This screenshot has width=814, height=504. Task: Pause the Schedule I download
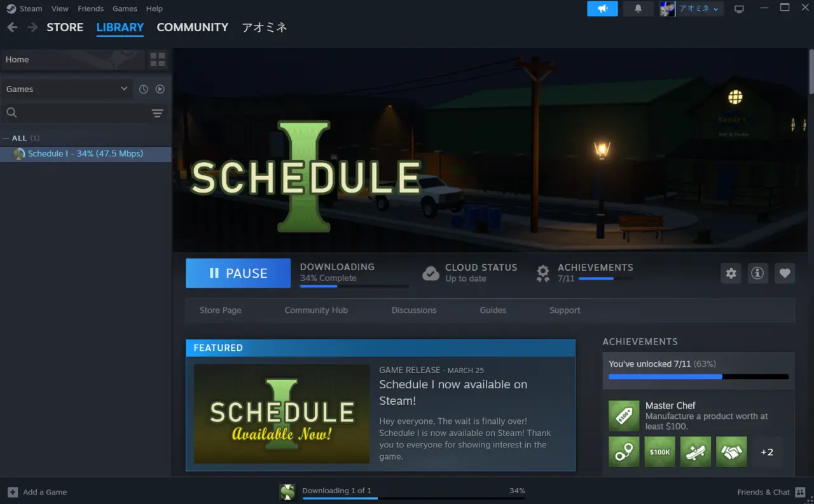[x=238, y=273]
